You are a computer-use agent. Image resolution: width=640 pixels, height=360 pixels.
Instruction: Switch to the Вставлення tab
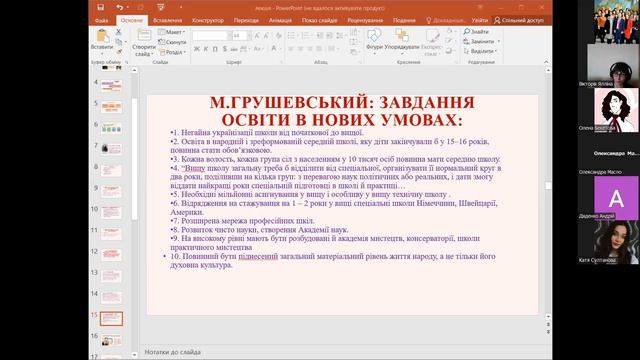(x=167, y=20)
